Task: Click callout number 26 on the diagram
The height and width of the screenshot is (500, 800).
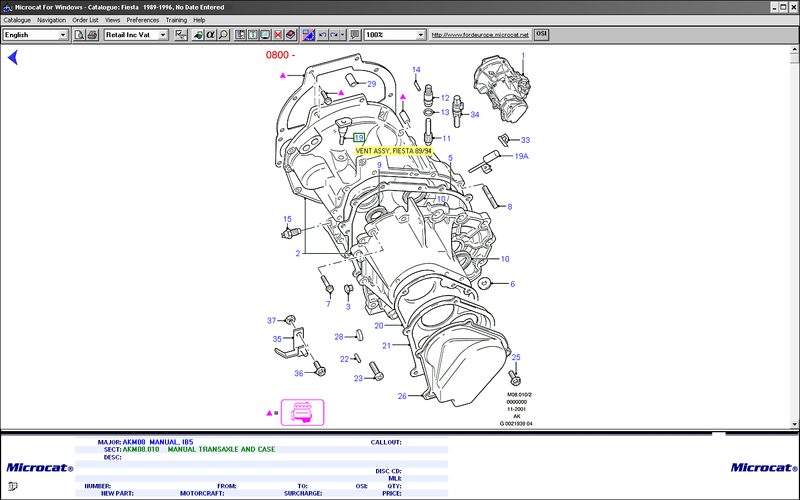Action: [x=402, y=396]
